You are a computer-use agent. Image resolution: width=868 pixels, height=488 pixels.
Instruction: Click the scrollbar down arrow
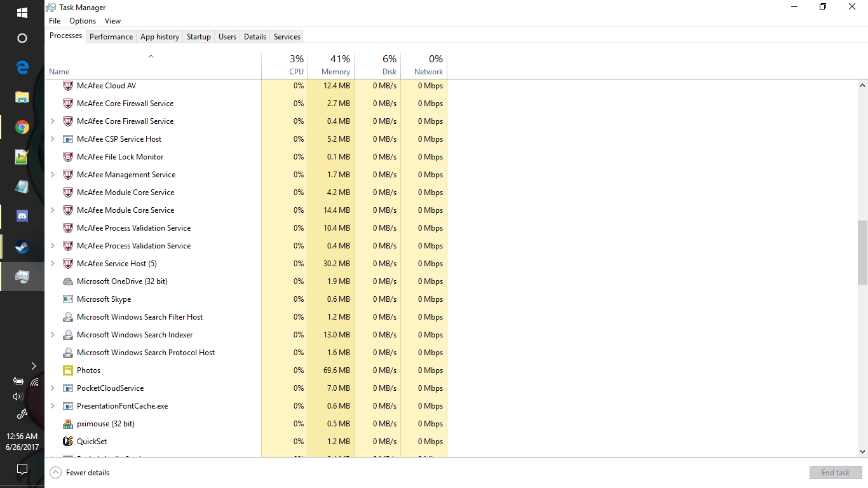(862, 452)
